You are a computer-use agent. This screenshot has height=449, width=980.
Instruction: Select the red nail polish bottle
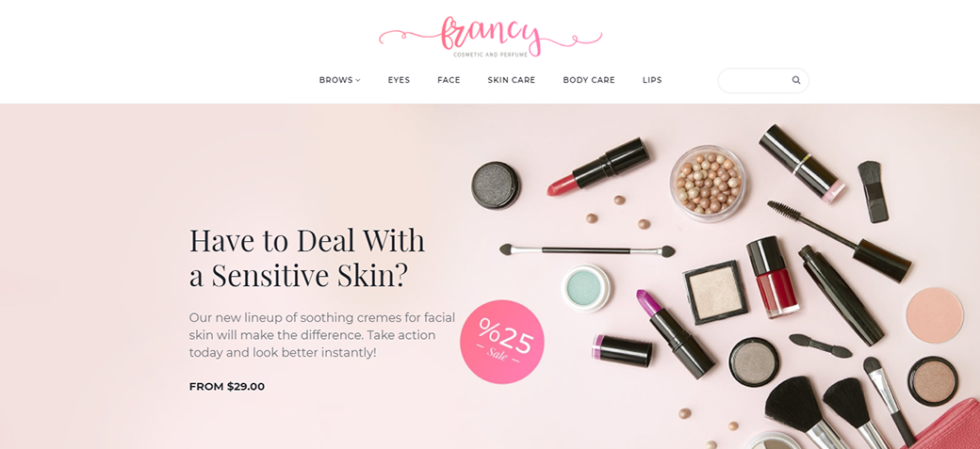pos(773,277)
